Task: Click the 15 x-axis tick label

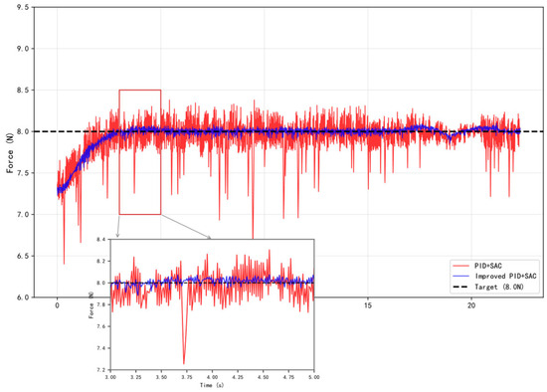Action: click(368, 305)
